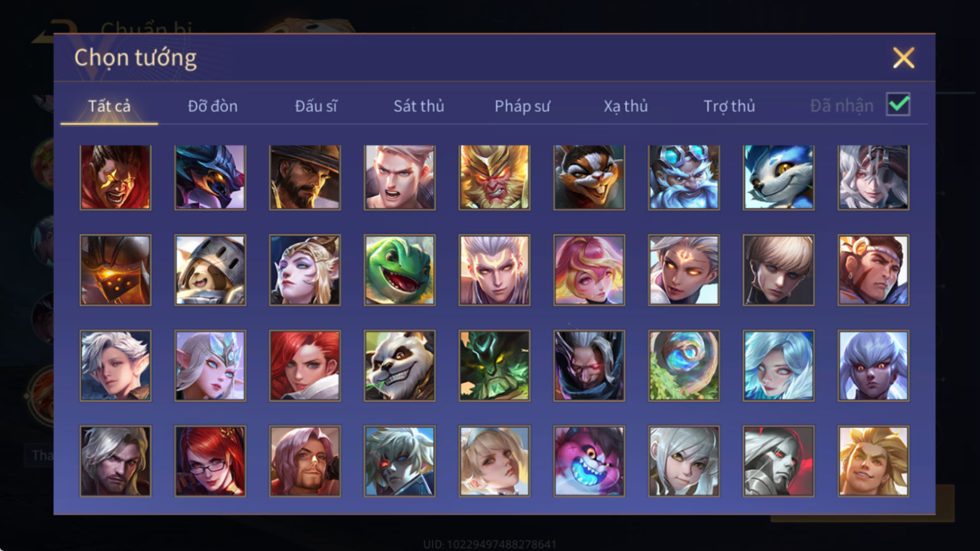Pick the sloth wearing knight helmet
This screenshot has height=551, width=980.
click(x=210, y=270)
